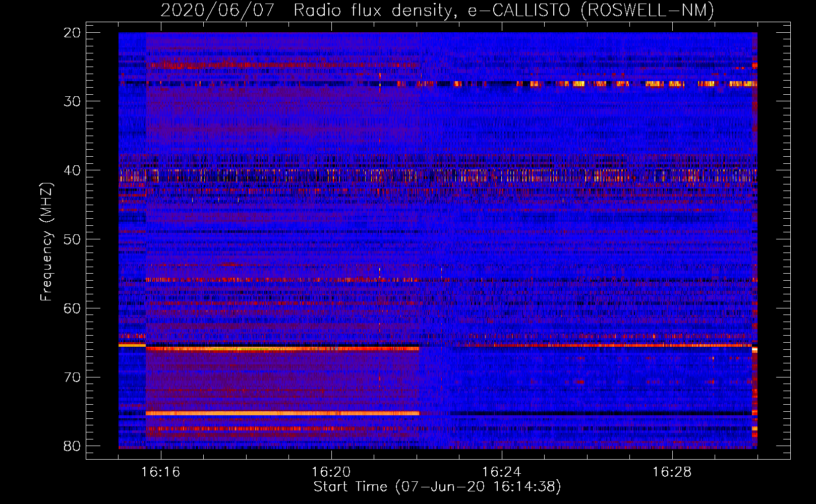Click the 60 MHz frequency tick label
The width and height of the screenshot is (816, 504).
(x=73, y=308)
